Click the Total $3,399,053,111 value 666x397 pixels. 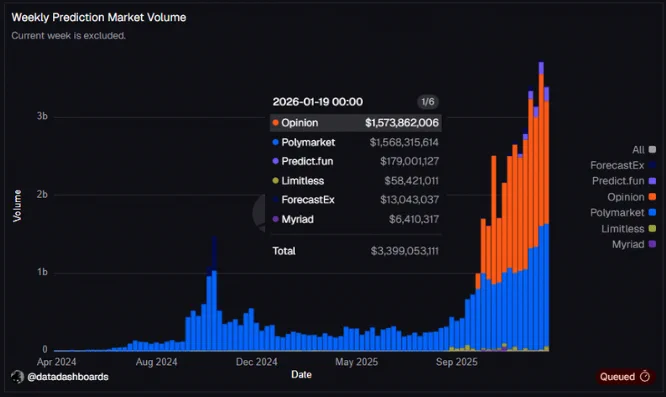pos(404,251)
